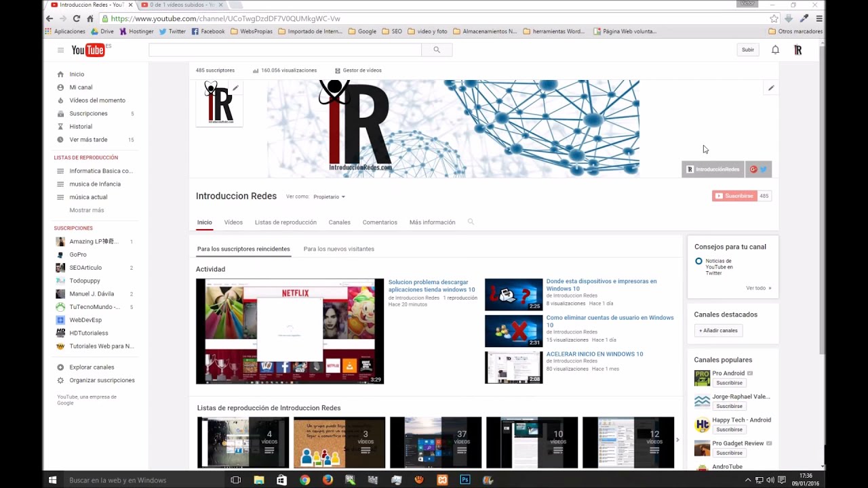Open Photoshop from the taskbar

[x=465, y=480]
